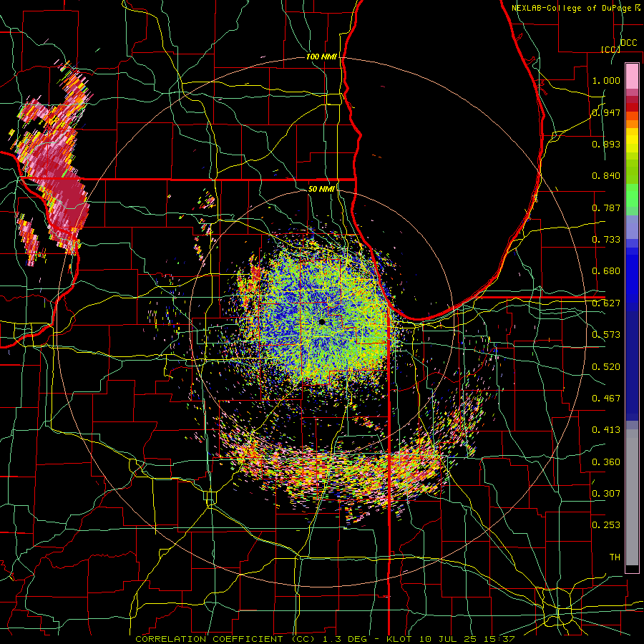Click the [CC] units label

coord(611,49)
